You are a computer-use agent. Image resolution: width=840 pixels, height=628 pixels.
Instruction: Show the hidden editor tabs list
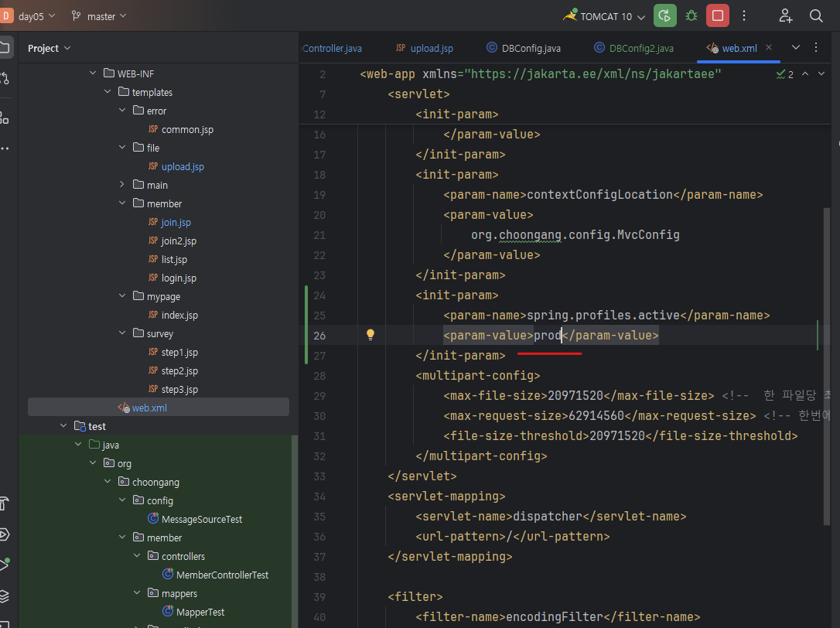(x=796, y=47)
